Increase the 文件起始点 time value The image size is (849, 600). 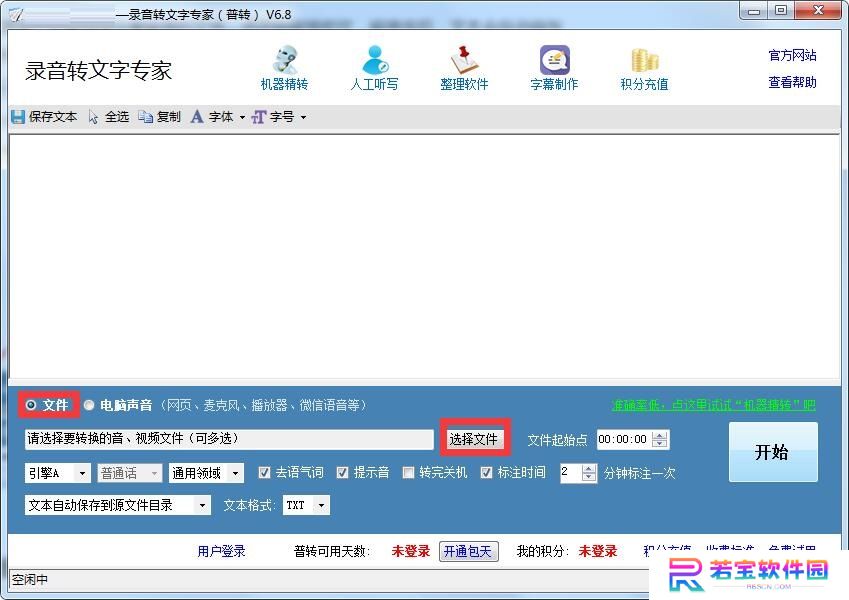659,435
